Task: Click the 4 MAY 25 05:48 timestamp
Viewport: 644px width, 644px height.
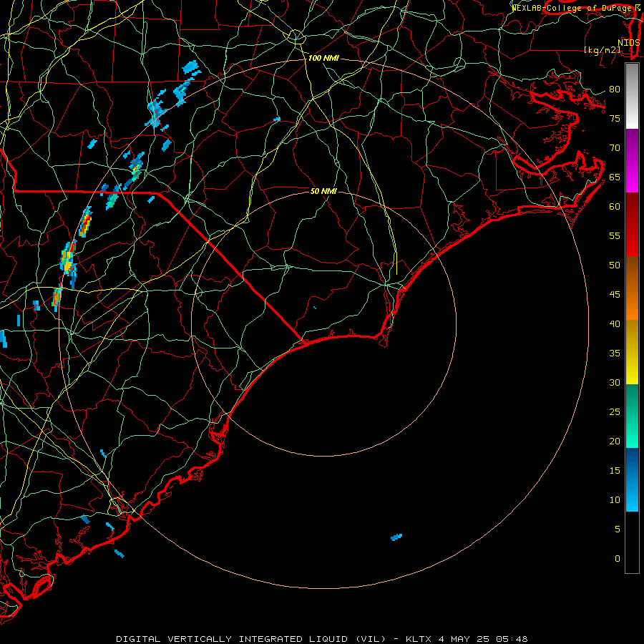Action: [482, 639]
